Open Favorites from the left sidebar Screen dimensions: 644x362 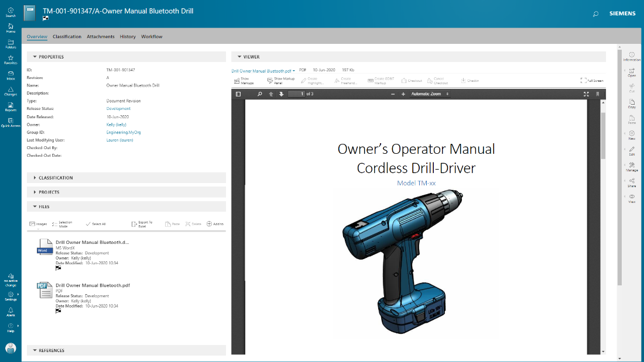[11, 59]
